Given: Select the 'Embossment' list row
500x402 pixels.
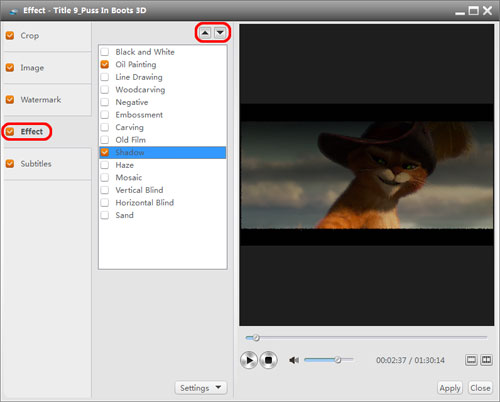Looking at the screenshot, I should 163,115.
